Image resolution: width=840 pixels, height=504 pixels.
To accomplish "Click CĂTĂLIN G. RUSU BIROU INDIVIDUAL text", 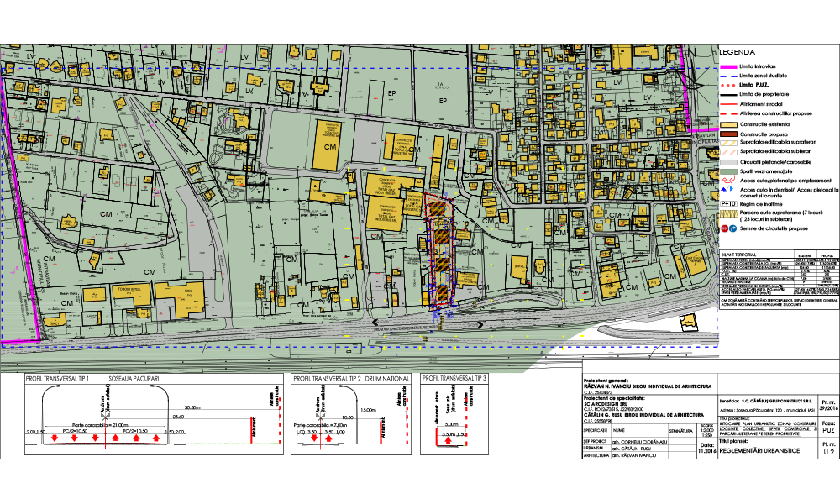I will 643,415.
